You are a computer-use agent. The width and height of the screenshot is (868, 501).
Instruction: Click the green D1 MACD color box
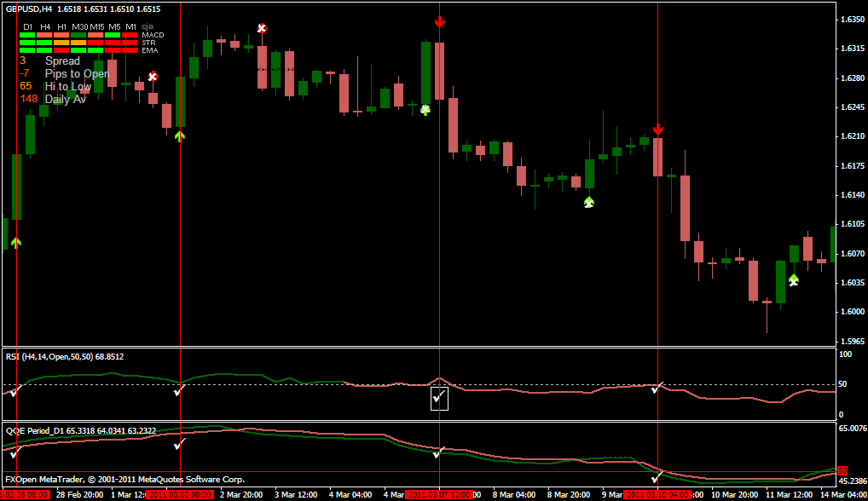click(x=26, y=35)
